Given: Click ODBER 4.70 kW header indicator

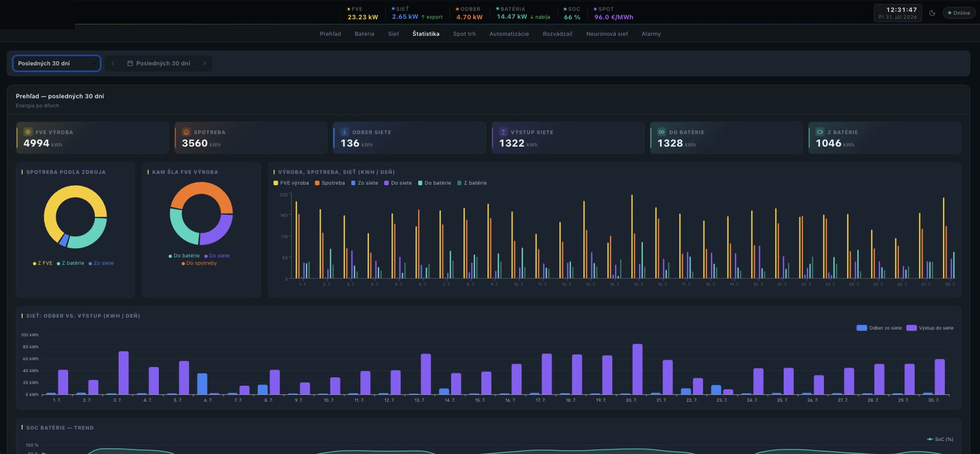Looking at the screenshot, I should pos(469,13).
